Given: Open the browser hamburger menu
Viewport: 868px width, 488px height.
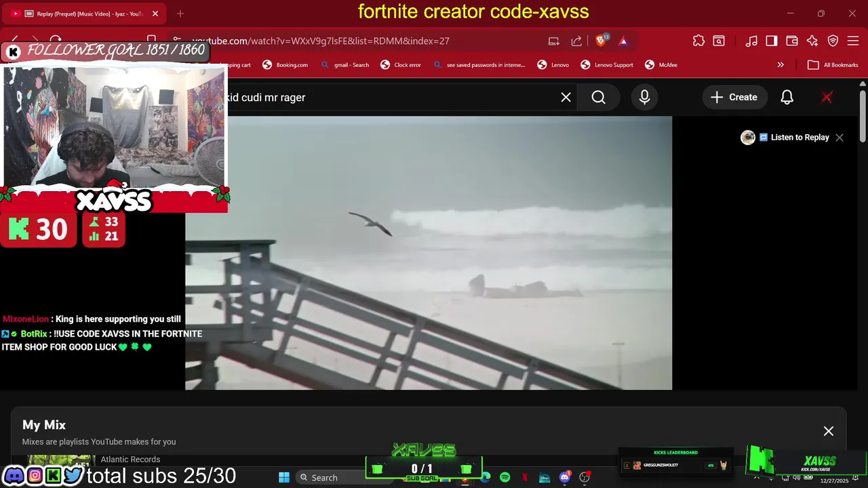Looking at the screenshot, I should pyautogui.click(x=853, y=41).
